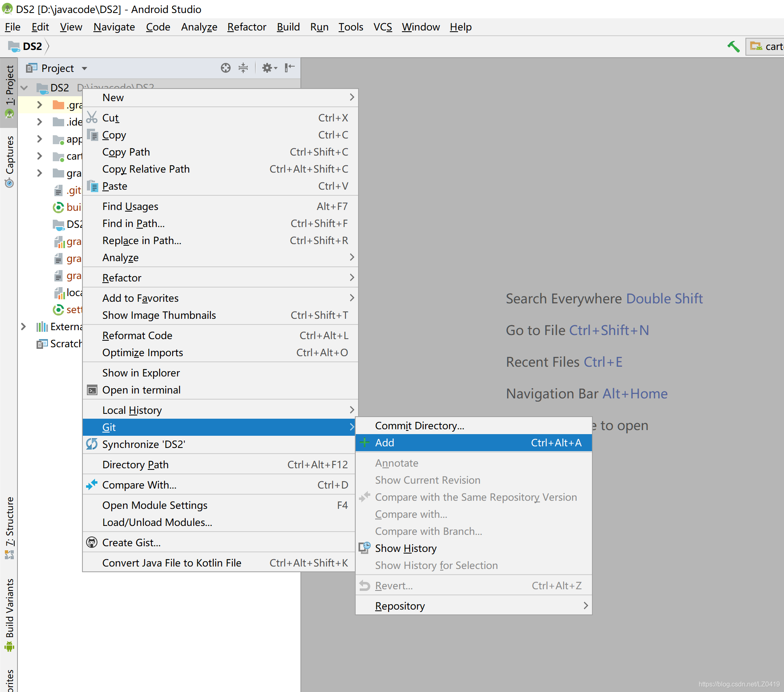Select Optimize Imports

click(x=220, y=352)
